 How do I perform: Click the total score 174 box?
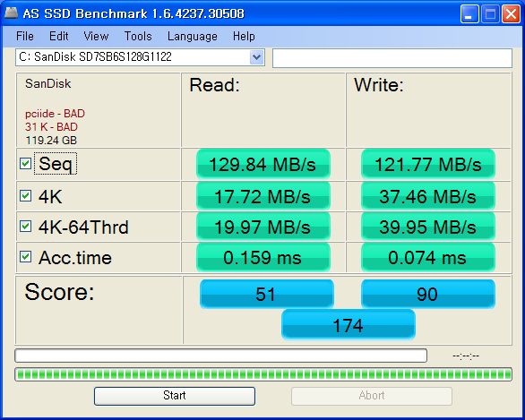(349, 325)
